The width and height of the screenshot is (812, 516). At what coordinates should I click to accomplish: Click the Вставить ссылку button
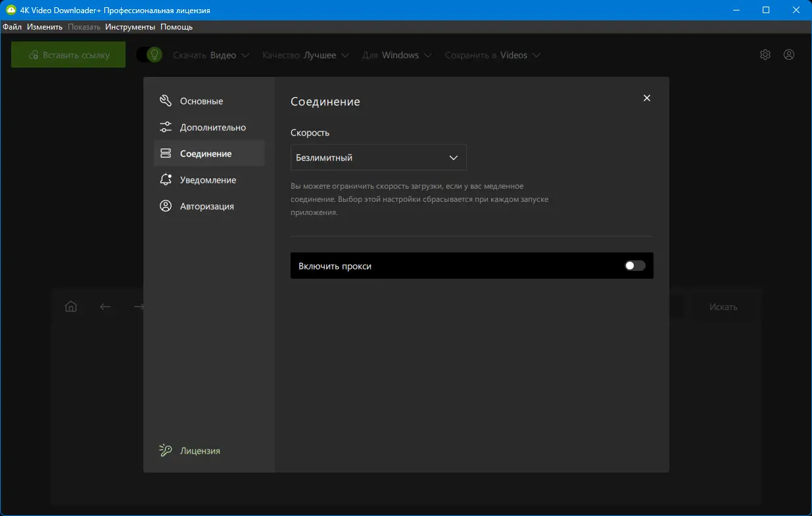click(68, 55)
